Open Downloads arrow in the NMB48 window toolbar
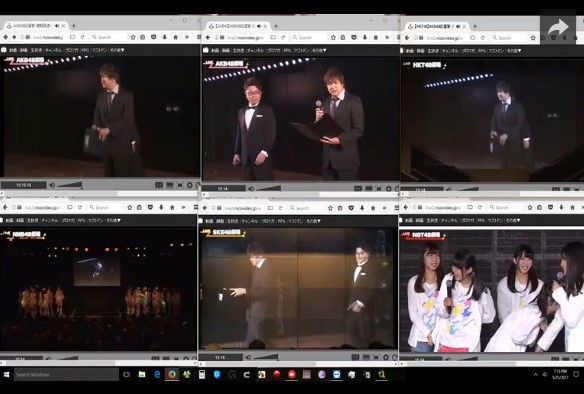Screen dimensions: 584x394 point(161,207)
